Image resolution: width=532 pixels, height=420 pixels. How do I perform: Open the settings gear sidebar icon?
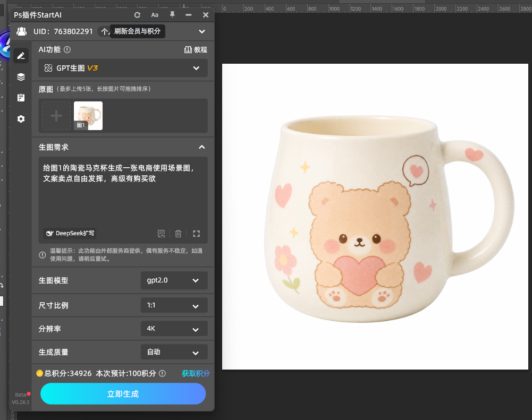pyautogui.click(x=21, y=119)
